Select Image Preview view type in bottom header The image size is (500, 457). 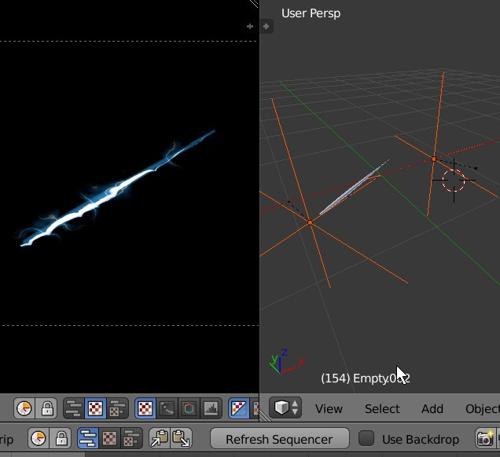[x=110, y=438]
